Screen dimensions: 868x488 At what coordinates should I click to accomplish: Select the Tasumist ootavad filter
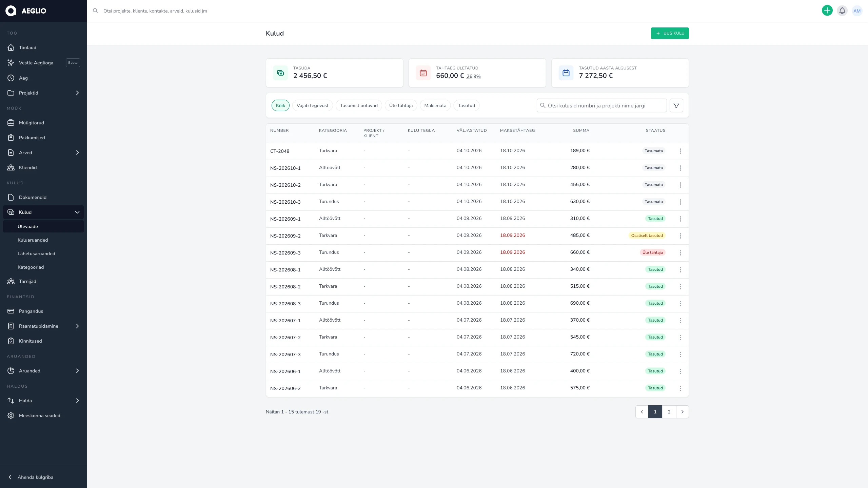tap(359, 105)
